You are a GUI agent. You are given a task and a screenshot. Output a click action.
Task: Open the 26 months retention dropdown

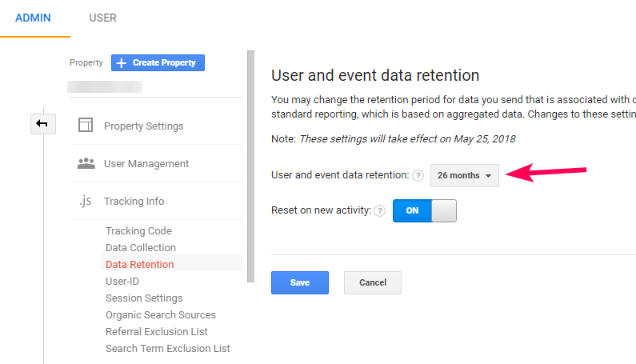(x=465, y=175)
